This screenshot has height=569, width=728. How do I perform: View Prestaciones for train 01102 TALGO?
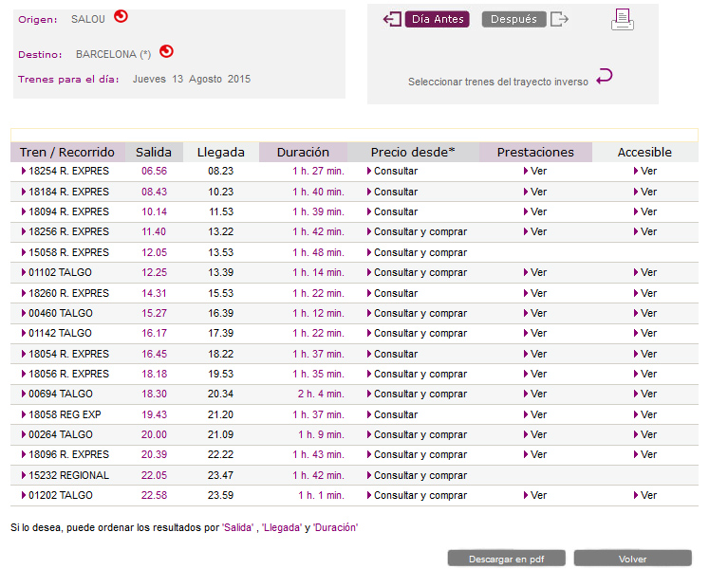[x=535, y=273]
